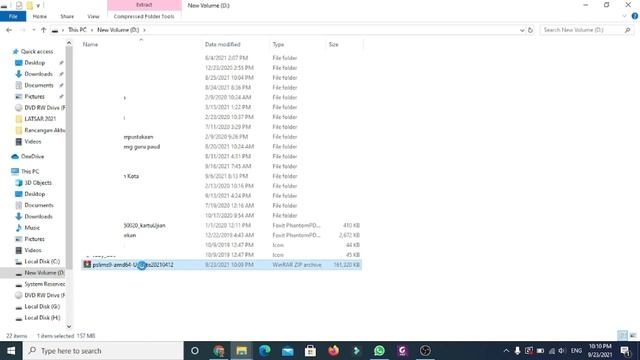
Task: Open Local Disk (G:) in sidebar
Action: (42, 306)
